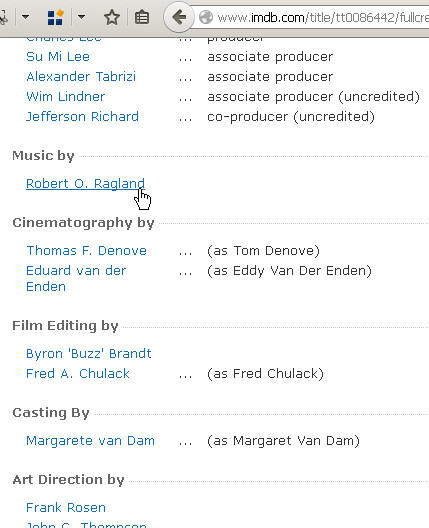This screenshot has height=528, width=429.
Task: Click the globe site identity icon
Action: coord(206,17)
